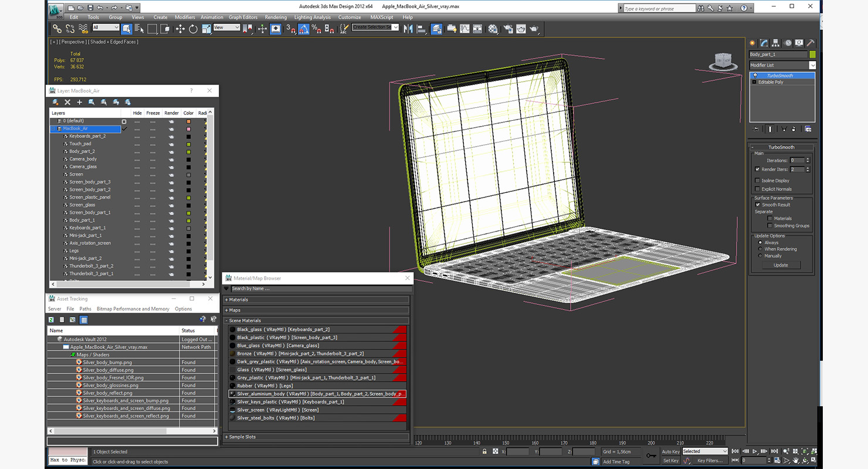Click Create New Layer icon in Layer dialog
Image resolution: width=868 pixels, height=469 pixels.
[55, 102]
